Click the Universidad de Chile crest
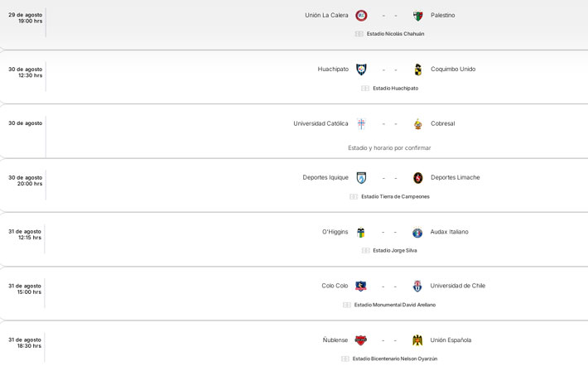This screenshot has height=371, width=588. pyautogui.click(x=417, y=286)
